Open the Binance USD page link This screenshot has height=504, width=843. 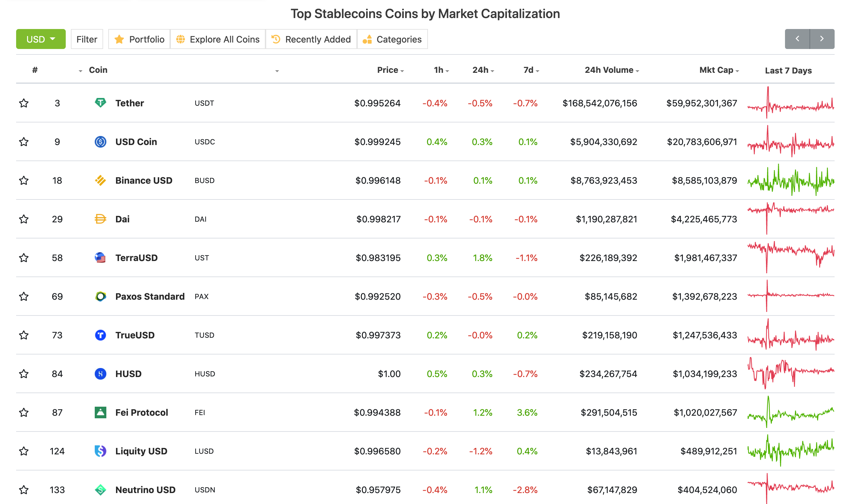[x=144, y=180]
